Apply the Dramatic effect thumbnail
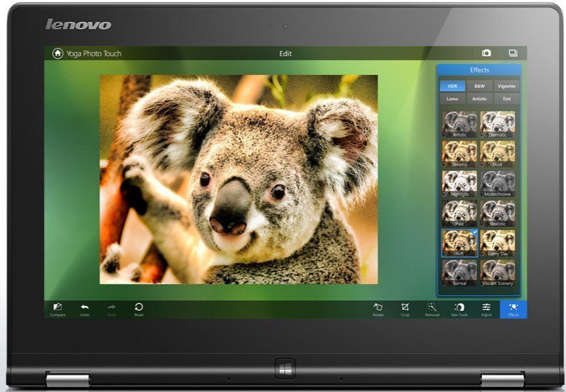This screenshot has height=392, width=566. pyautogui.click(x=498, y=124)
